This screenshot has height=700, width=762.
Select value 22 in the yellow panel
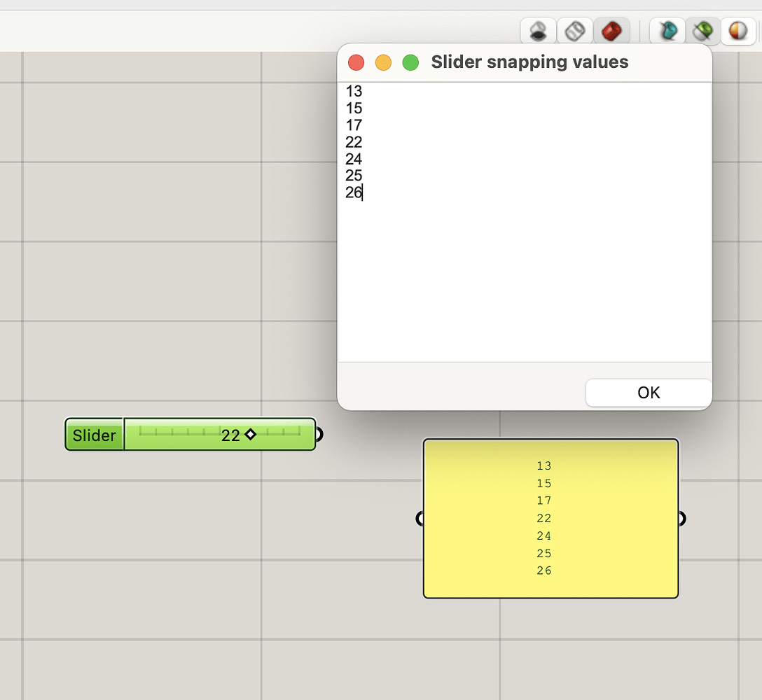[543, 518]
